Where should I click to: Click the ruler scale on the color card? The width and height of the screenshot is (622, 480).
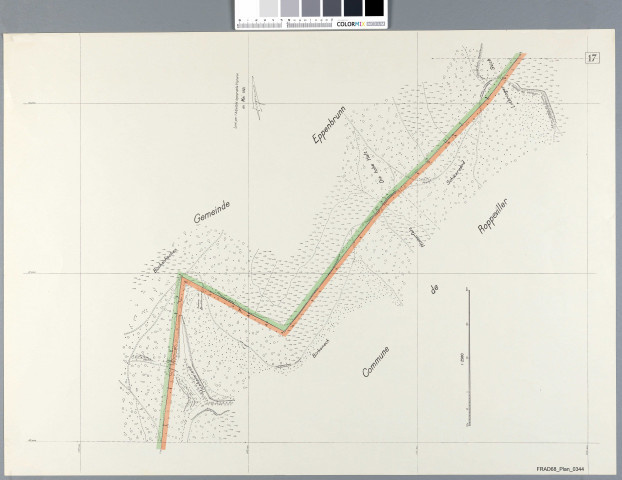tap(285, 22)
